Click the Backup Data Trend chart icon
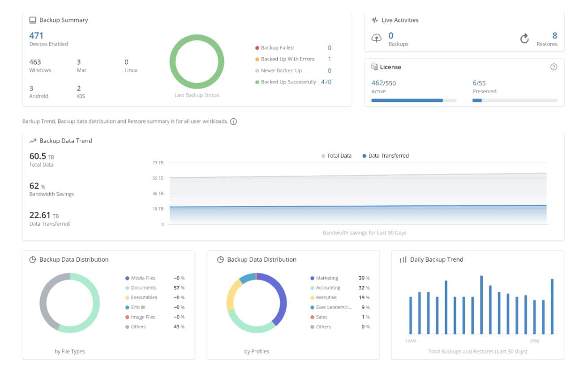The height and width of the screenshot is (370, 588). point(32,141)
